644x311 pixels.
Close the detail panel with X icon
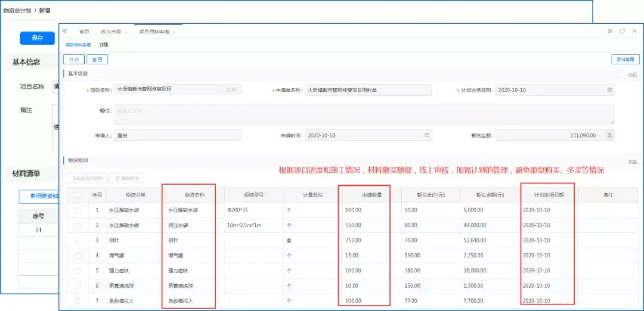pyautogui.click(x=634, y=31)
